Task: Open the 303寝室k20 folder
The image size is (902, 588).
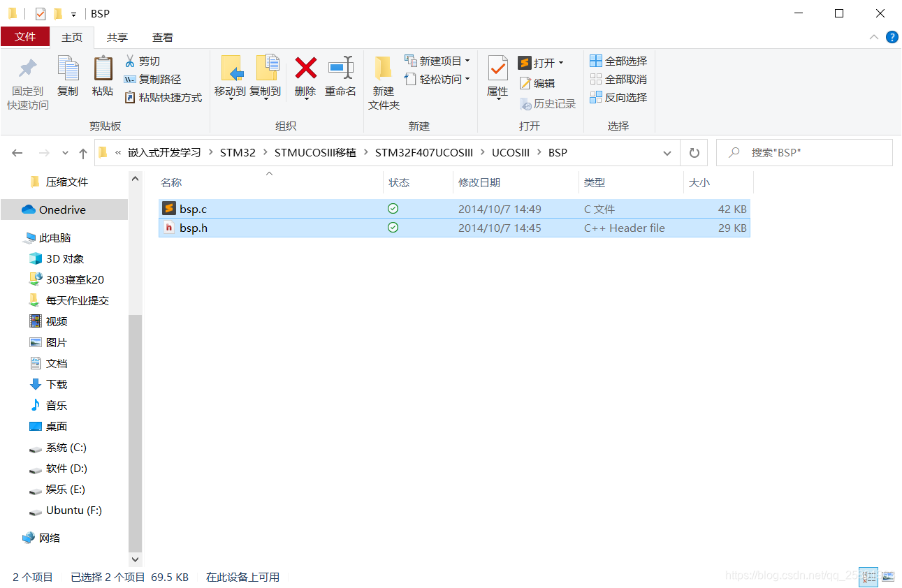Action: pyautogui.click(x=75, y=279)
